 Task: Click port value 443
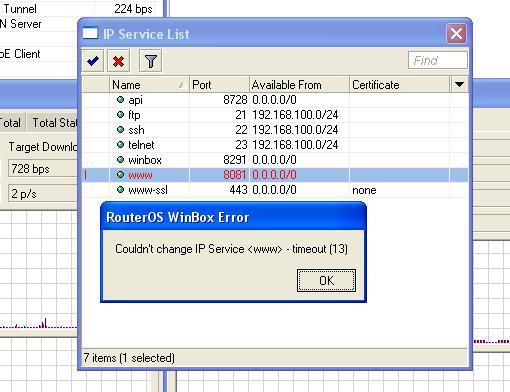pos(238,190)
